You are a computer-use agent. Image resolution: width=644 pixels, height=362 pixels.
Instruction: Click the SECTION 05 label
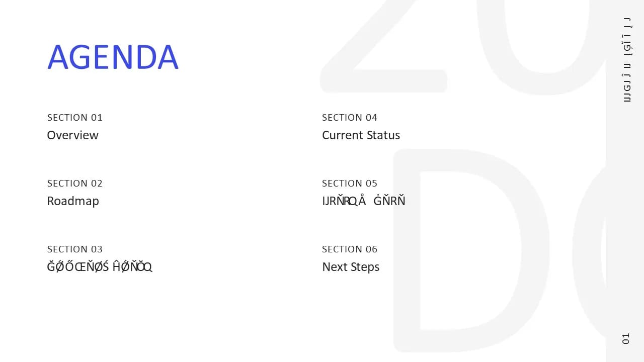click(x=350, y=184)
